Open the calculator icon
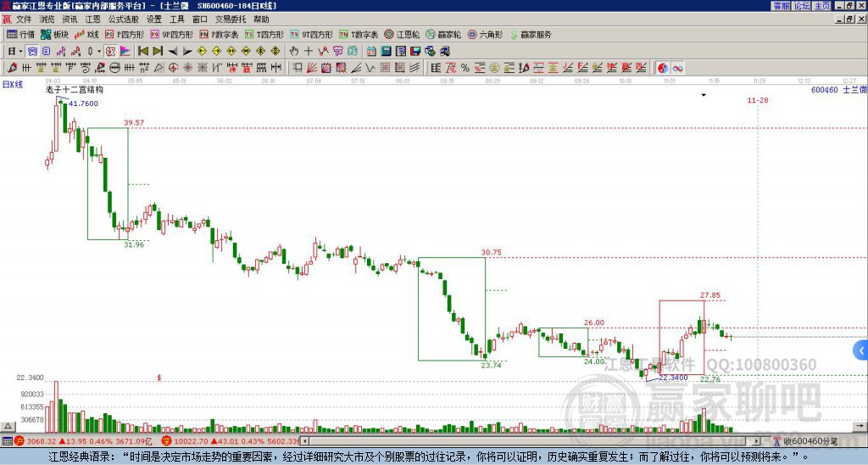Screen dimensions: 868x465 (x=386, y=52)
